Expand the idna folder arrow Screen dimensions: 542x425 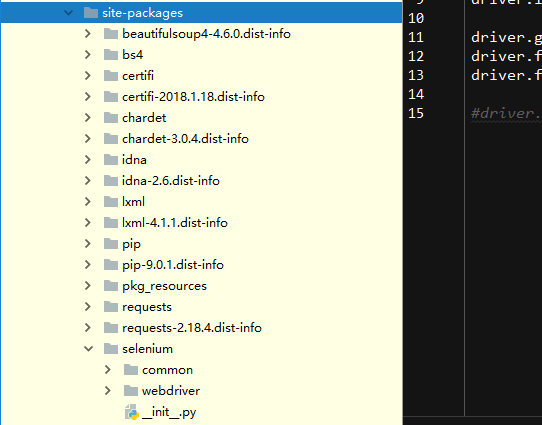click(x=88, y=160)
